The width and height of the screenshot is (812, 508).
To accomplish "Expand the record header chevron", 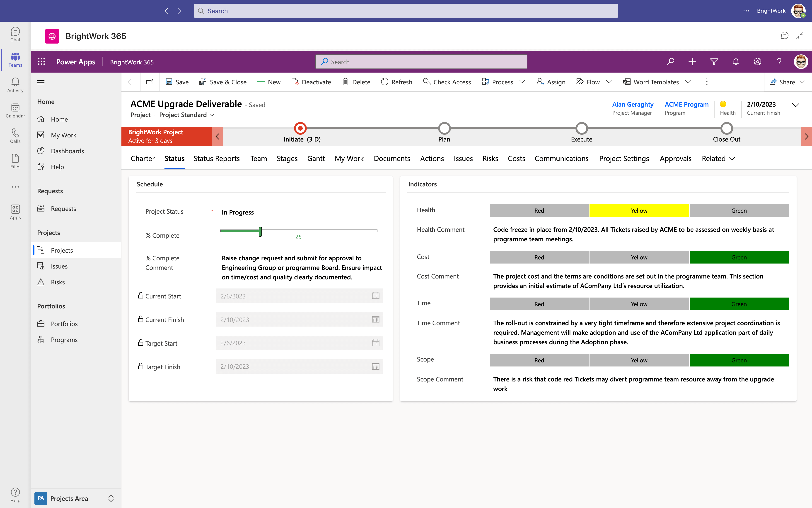I will pos(795,105).
